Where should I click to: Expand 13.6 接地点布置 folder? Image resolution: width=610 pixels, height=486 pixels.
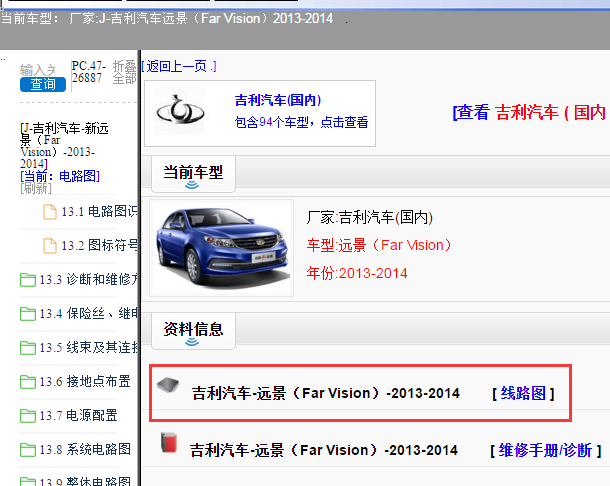(85, 381)
